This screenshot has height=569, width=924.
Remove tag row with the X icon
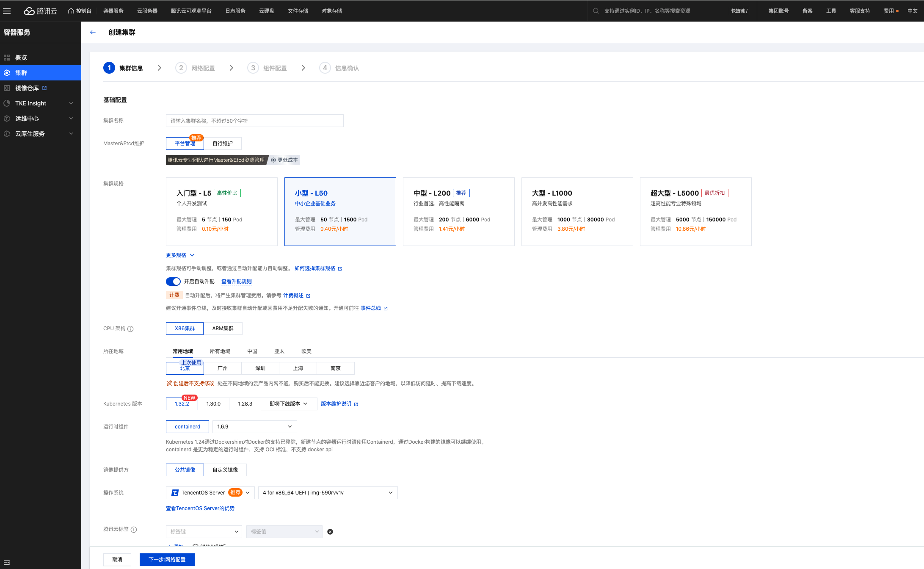pos(330,532)
